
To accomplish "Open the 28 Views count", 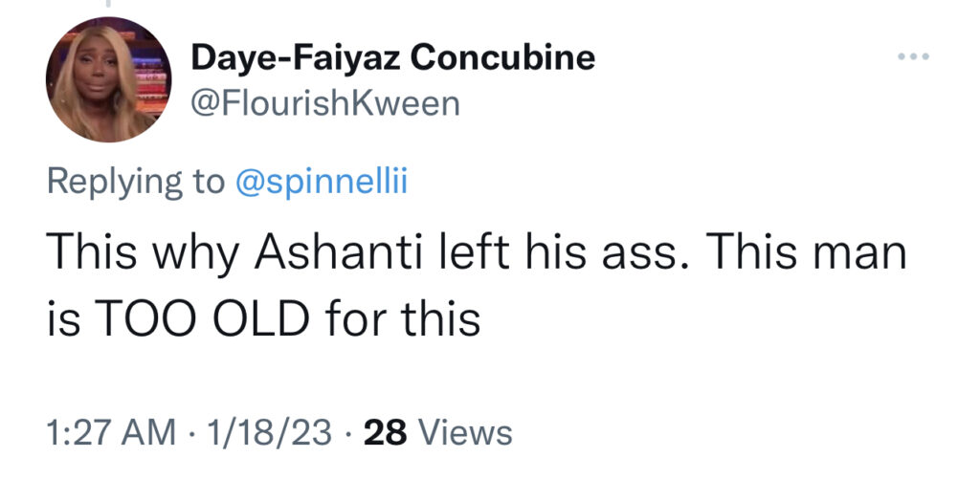I will click(437, 433).
